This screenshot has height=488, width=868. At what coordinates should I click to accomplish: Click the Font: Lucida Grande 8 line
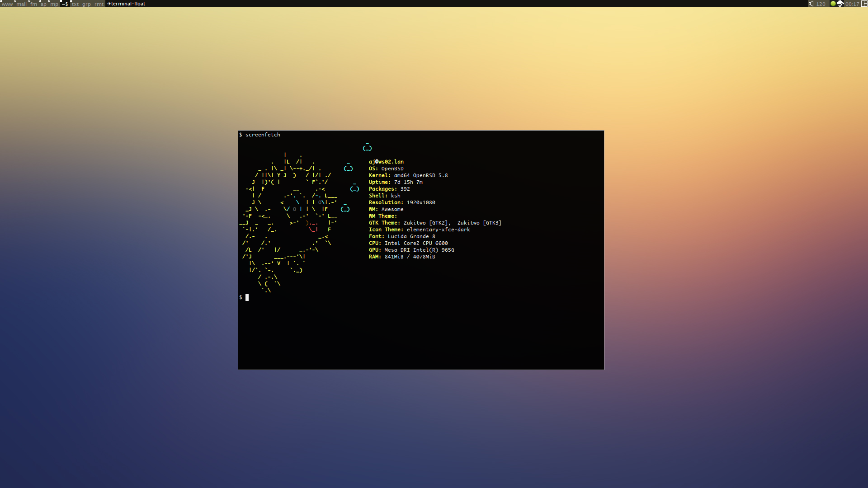click(x=402, y=236)
